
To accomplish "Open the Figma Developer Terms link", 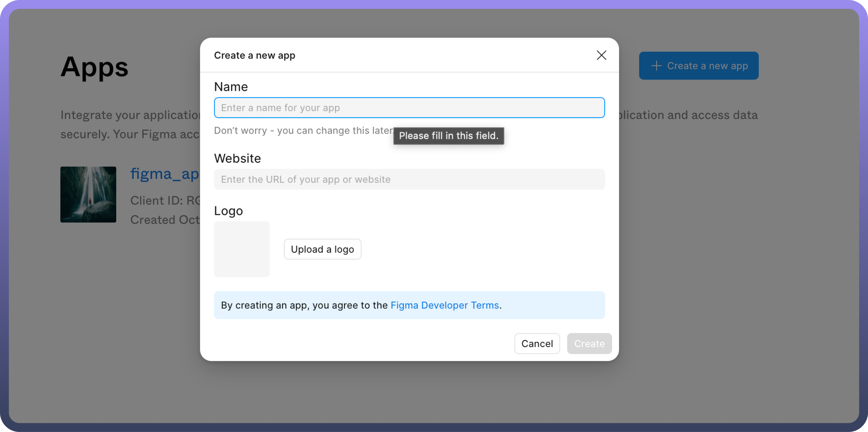I will click(444, 305).
